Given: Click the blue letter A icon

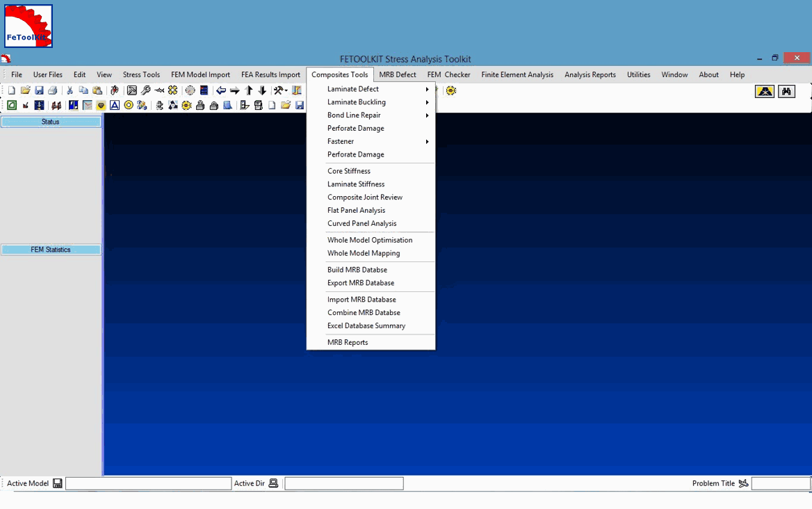Looking at the screenshot, I should pyautogui.click(x=115, y=105).
